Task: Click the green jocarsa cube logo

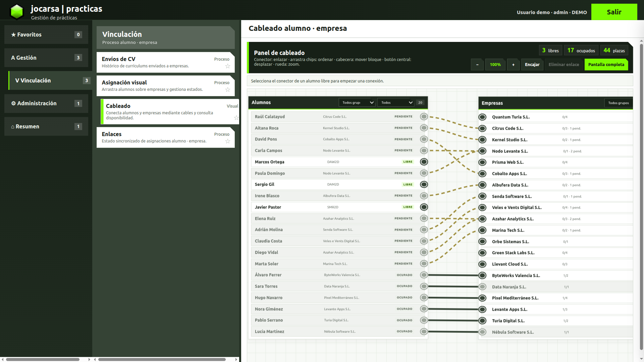Action: pyautogui.click(x=17, y=12)
